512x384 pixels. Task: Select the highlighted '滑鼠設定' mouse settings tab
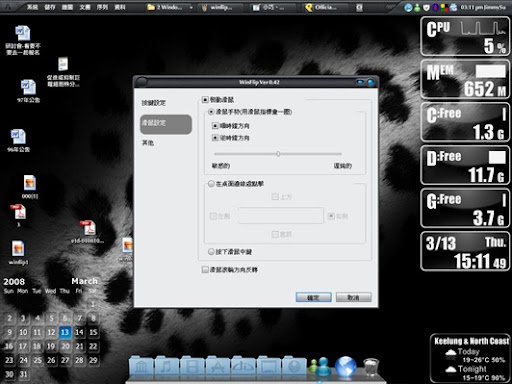[x=166, y=124]
